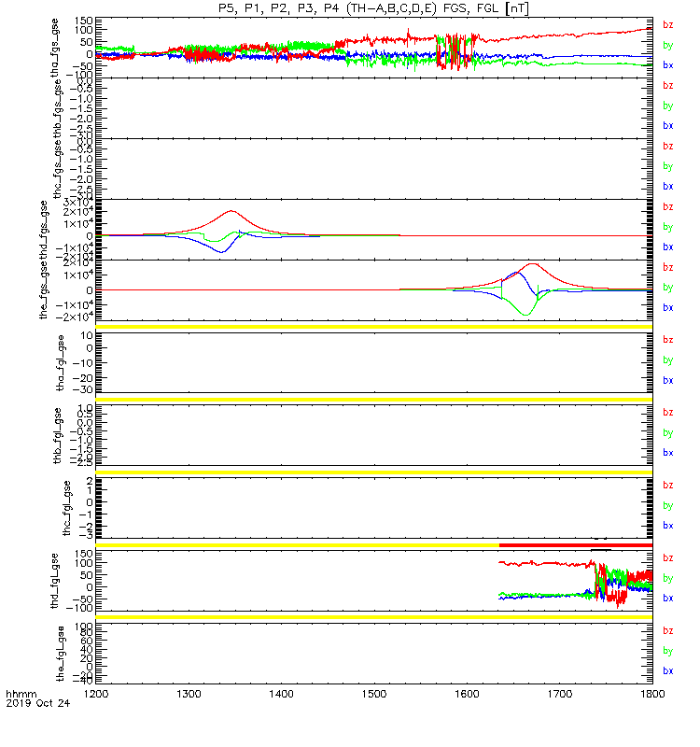700x747 pixels.
Task: Click the green "by" legend of the thb_fgl_gse panel
Action: (668, 432)
